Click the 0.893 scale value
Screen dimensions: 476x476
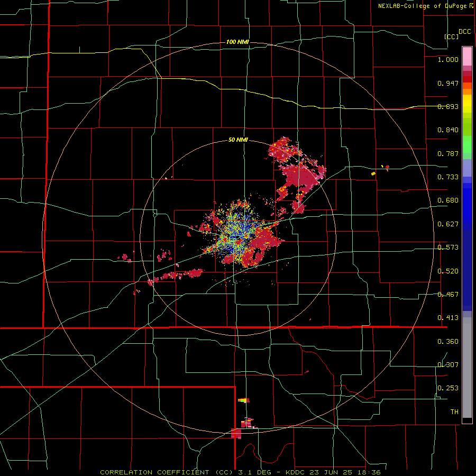(448, 106)
